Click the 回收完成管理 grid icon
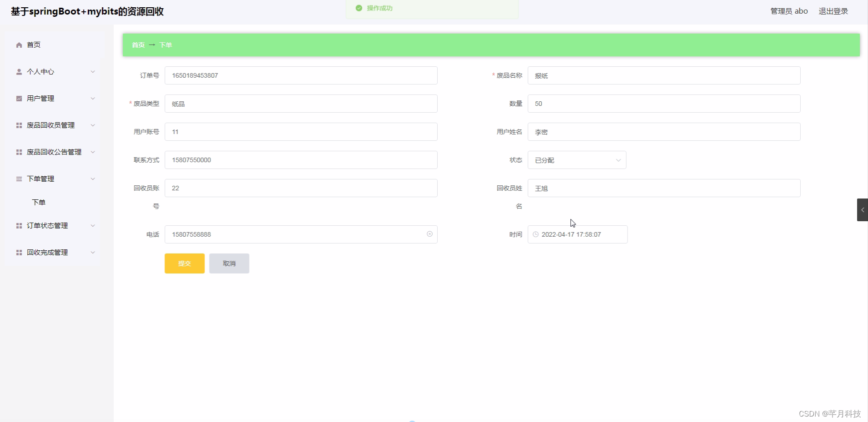 pyautogui.click(x=19, y=252)
